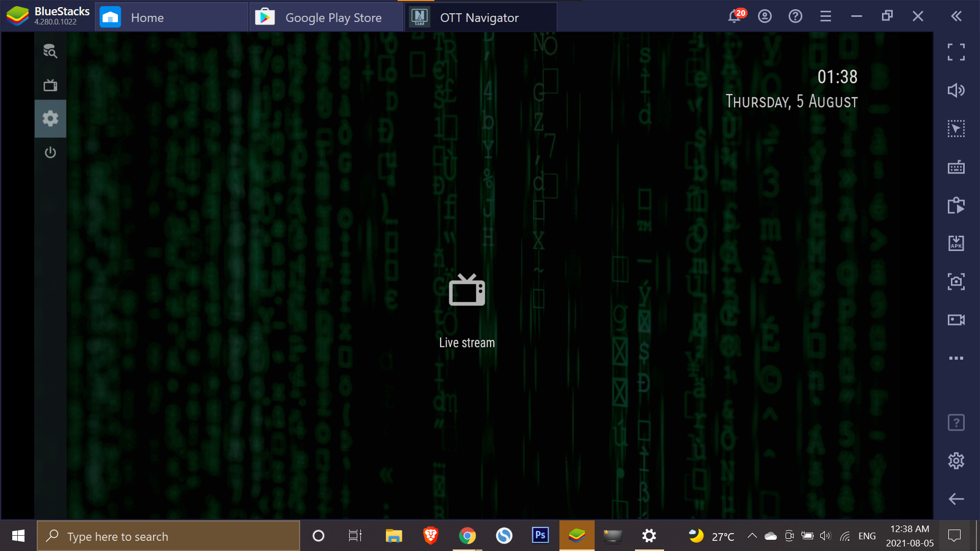
Task: Click the BlueStacks logo
Action: coord(17,16)
